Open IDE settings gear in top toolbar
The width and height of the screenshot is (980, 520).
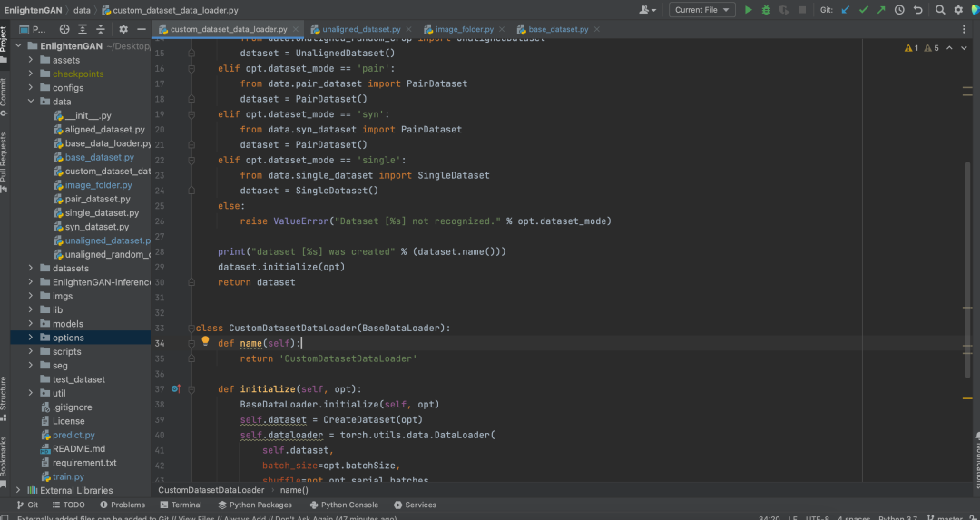958,10
